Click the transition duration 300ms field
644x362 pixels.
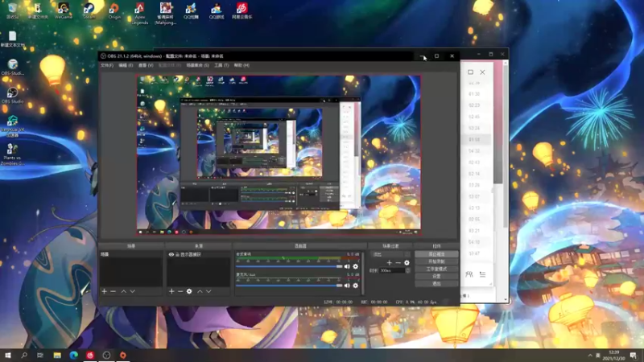point(392,270)
